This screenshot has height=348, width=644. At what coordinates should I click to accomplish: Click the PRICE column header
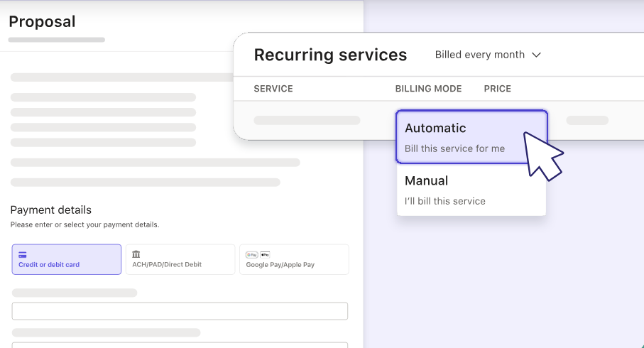tap(497, 89)
